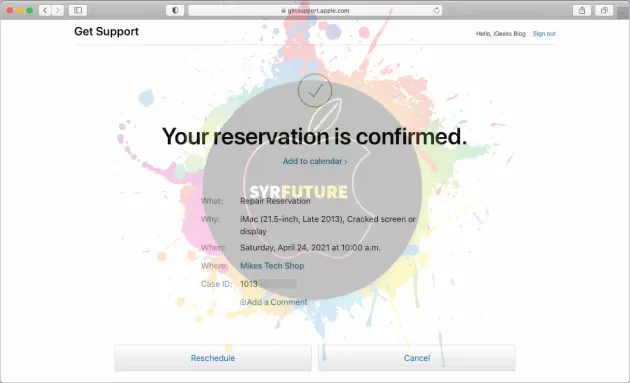Image resolution: width=630 pixels, height=383 pixels.
Task: Close the Safari window with red button
Action: point(10,10)
